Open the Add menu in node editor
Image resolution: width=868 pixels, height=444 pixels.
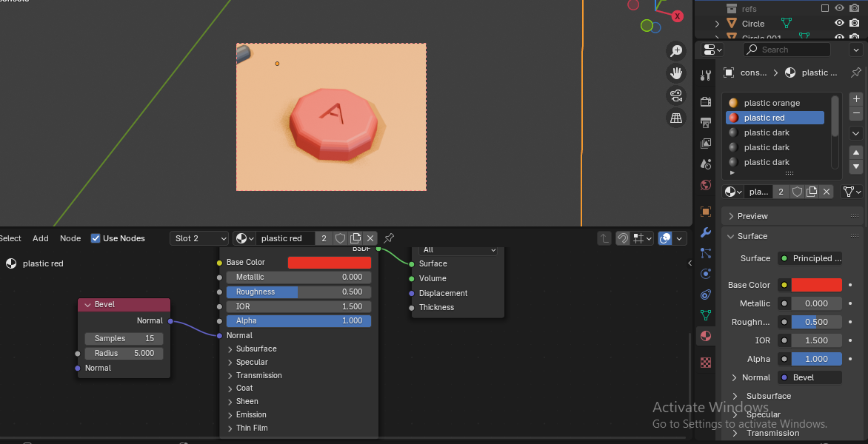point(41,238)
